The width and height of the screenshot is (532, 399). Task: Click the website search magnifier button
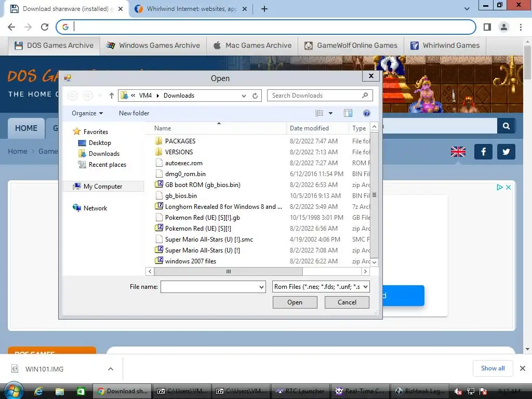click(x=506, y=126)
